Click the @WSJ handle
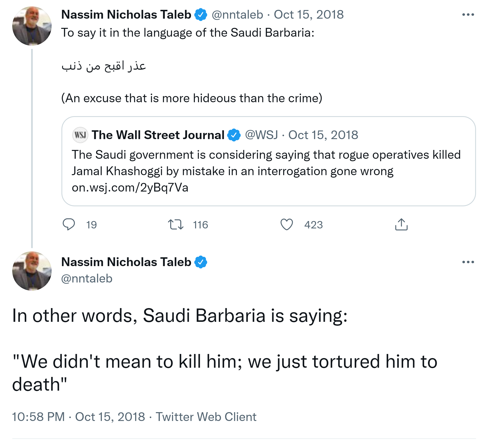 point(261,135)
